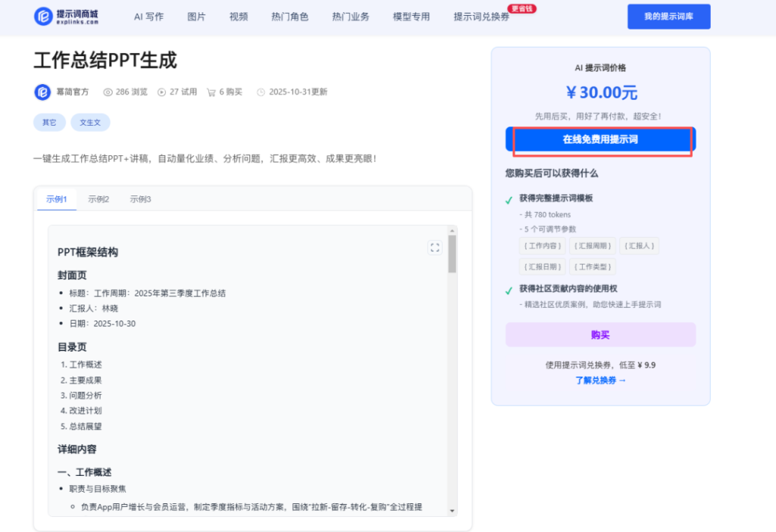The width and height of the screenshot is (776, 532).
Task: Follow the 了解兑换券 link
Action: pyautogui.click(x=600, y=380)
